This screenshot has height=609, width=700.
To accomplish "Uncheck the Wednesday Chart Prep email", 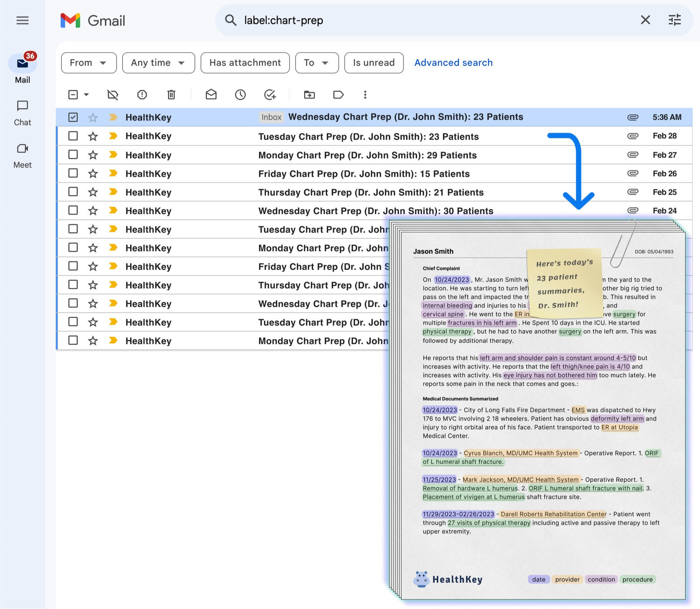I will pos(73,117).
